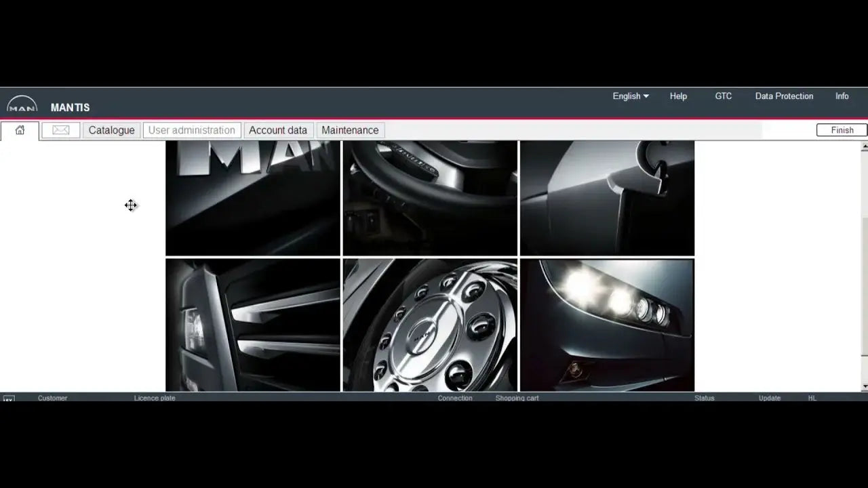Screen dimensions: 868x488
Task: Open the Info link
Action: [842, 96]
